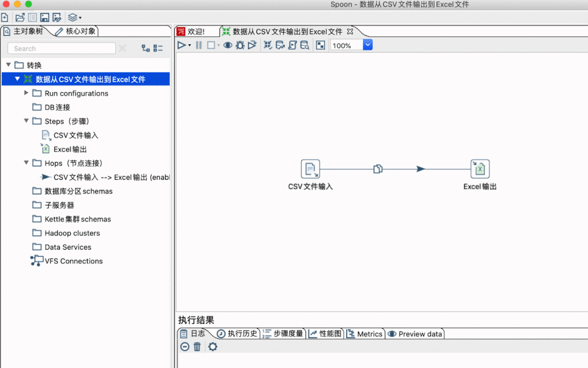Image resolution: width=588 pixels, height=368 pixels.
Task: Collapse the Steps（步骤）folder
Action: pos(26,121)
